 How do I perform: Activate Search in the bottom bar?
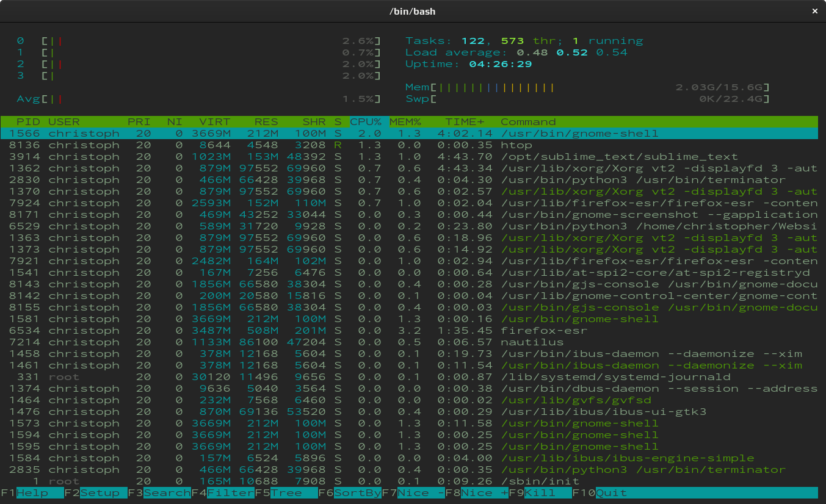pyautogui.click(x=167, y=493)
